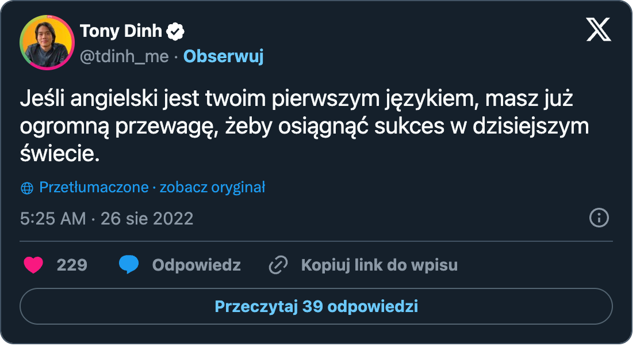Click the globe translation icon
Image resolution: width=644 pixels, height=346 pixels.
26,188
